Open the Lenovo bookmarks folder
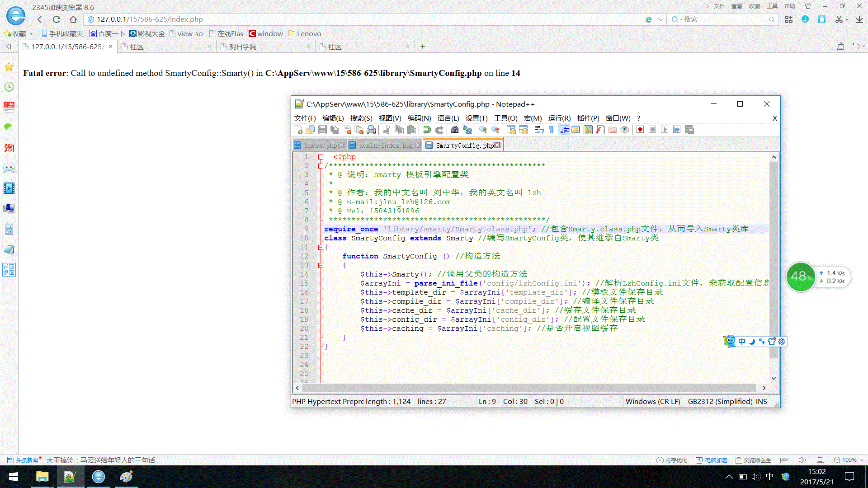 pyautogui.click(x=305, y=33)
